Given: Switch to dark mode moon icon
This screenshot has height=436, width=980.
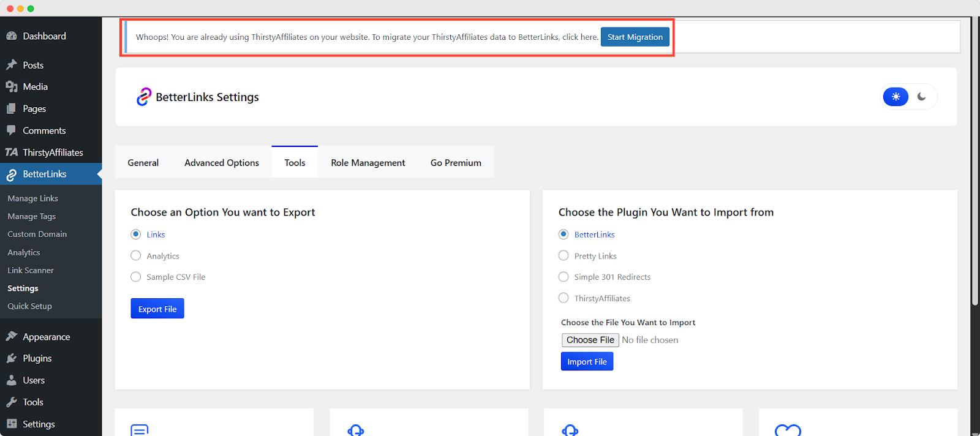Looking at the screenshot, I should 921,97.
